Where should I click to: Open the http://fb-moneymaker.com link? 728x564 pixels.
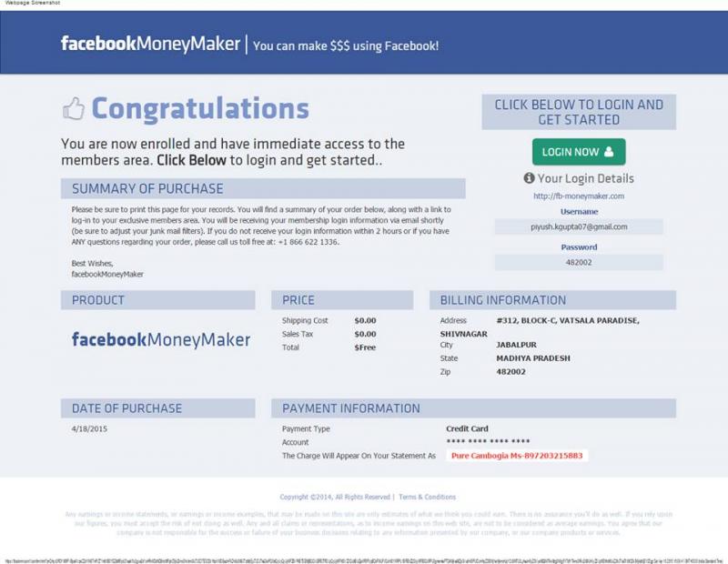pos(579,196)
